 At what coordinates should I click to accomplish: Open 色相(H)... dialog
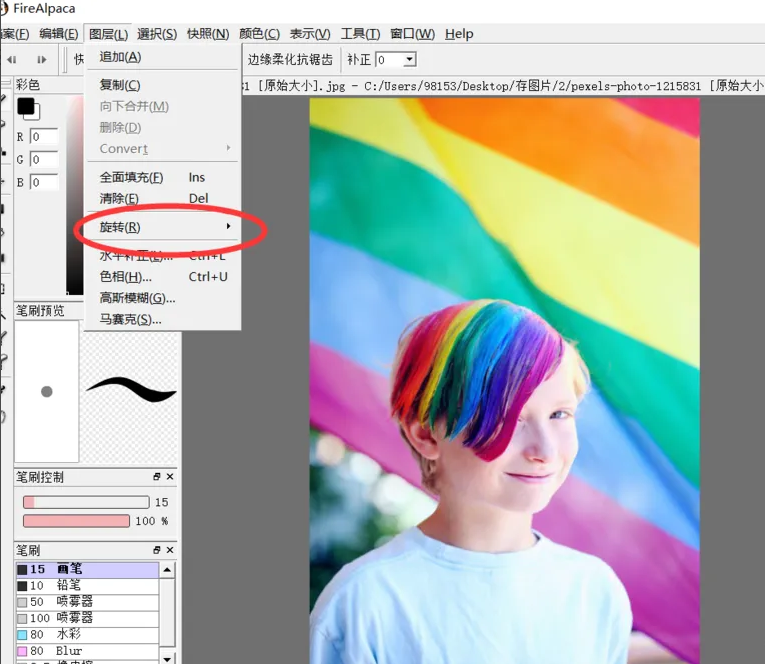[x=163, y=277]
